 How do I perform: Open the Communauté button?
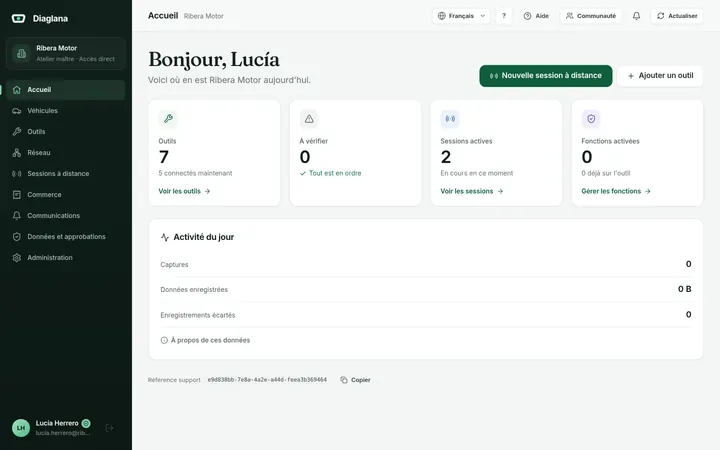click(x=591, y=16)
